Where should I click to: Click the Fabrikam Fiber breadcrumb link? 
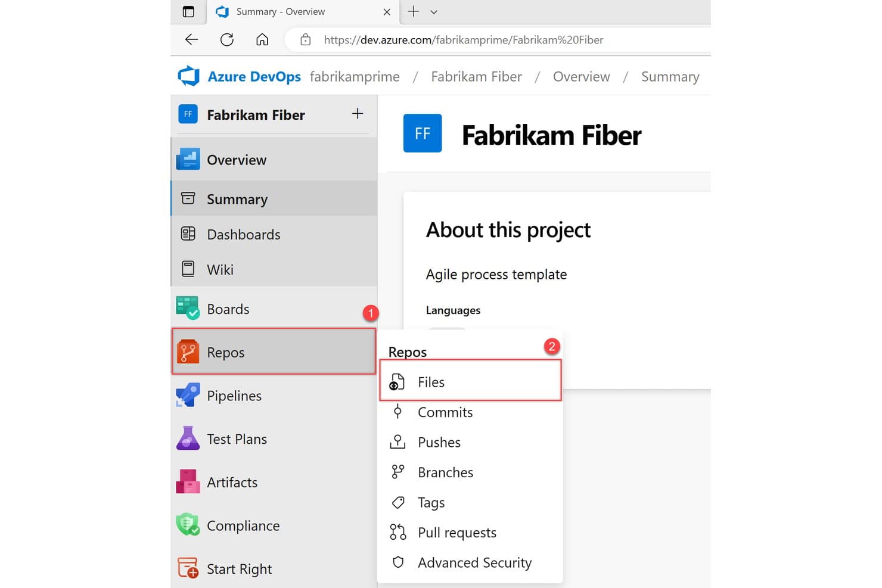pos(476,77)
